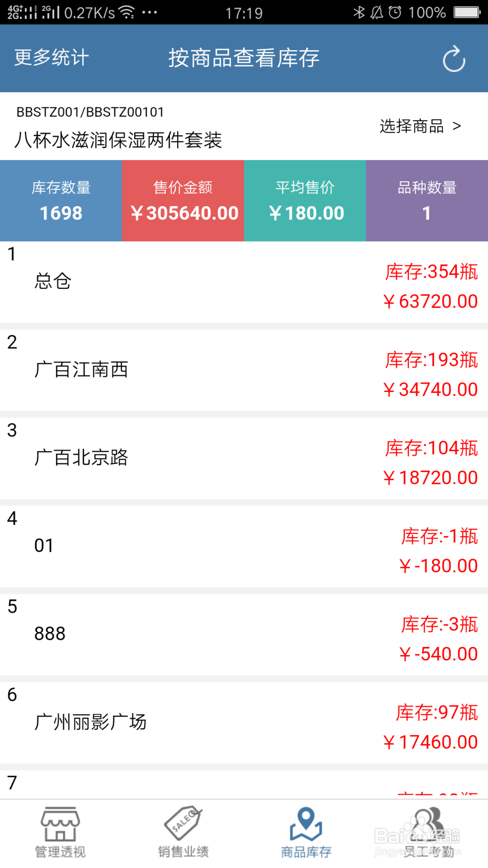Image resolution: width=488 pixels, height=868 pixels.
Task: Tap the refresh icon in header
Action: 453,59
